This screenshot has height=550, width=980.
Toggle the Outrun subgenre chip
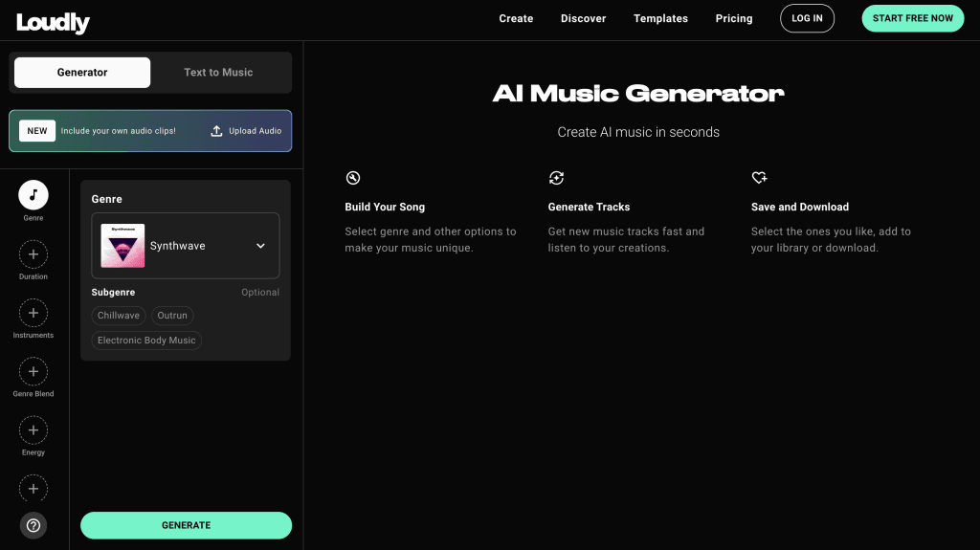172,316
